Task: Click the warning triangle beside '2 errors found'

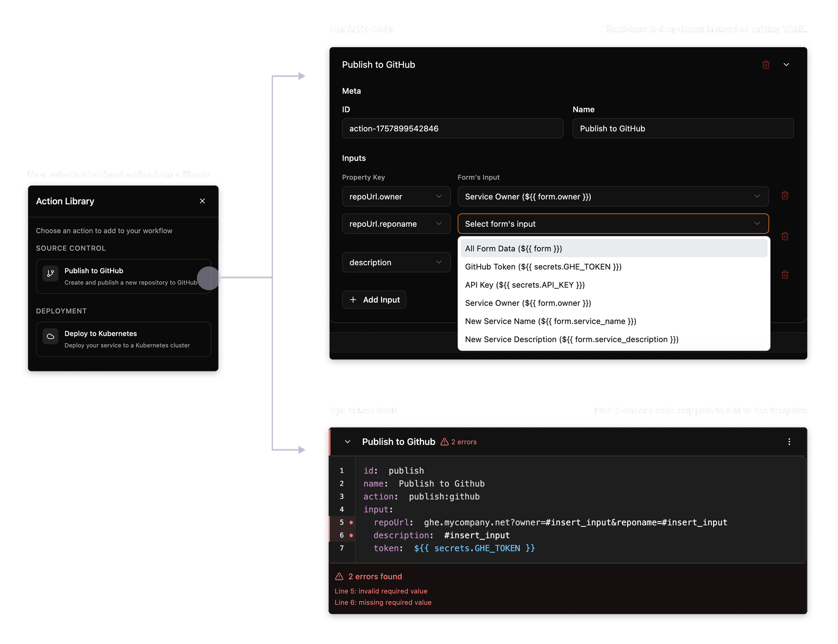Action: click(339, 576)
